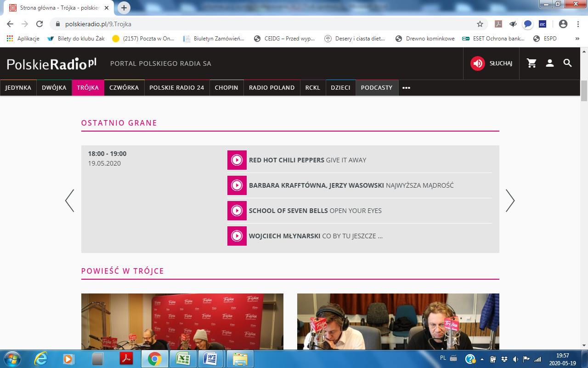Open Biuletyn Zamówień bookmark
588x368 pixels.
coord(214,39)
